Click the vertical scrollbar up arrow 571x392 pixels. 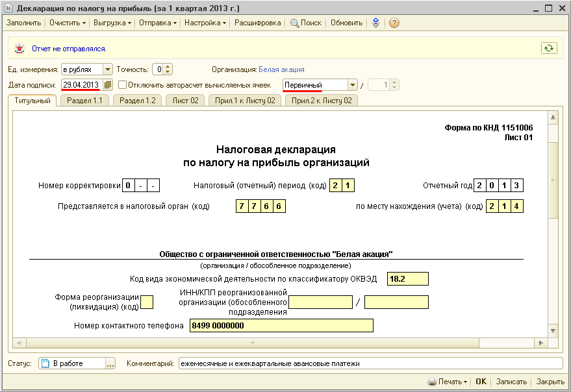[553, 117]
